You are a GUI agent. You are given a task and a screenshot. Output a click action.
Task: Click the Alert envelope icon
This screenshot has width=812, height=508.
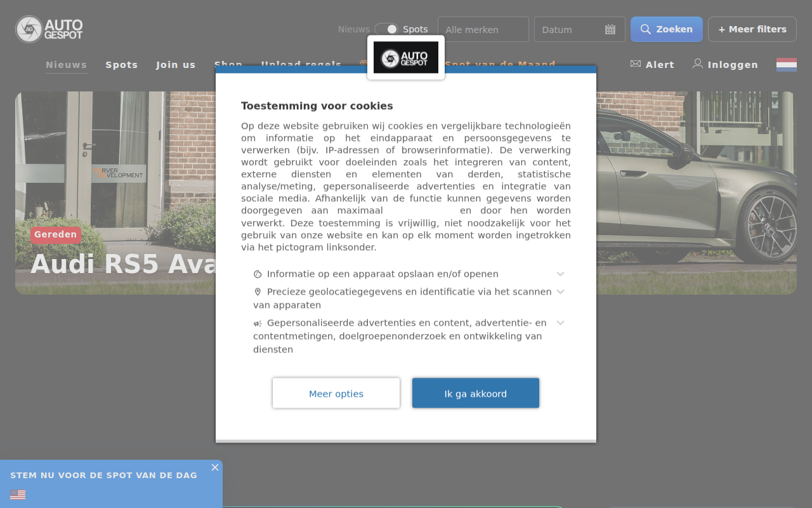[x=636, y=64]
